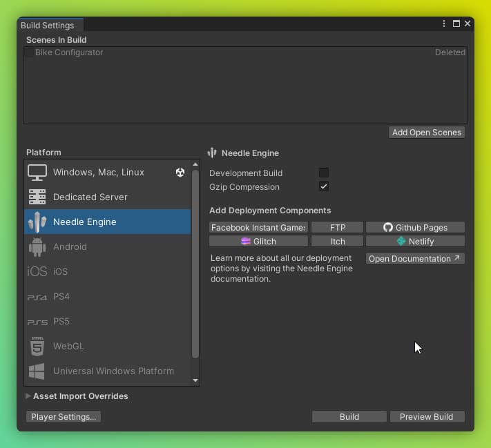Click the Needle Engine icon in settings header

pyautogui.click(x=212, y=153)
